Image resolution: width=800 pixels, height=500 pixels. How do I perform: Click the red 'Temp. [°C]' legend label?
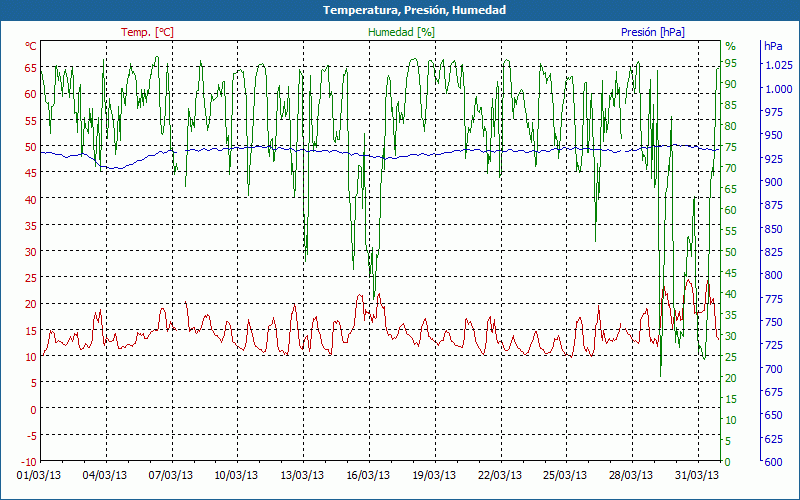click(x=147, y=32)
